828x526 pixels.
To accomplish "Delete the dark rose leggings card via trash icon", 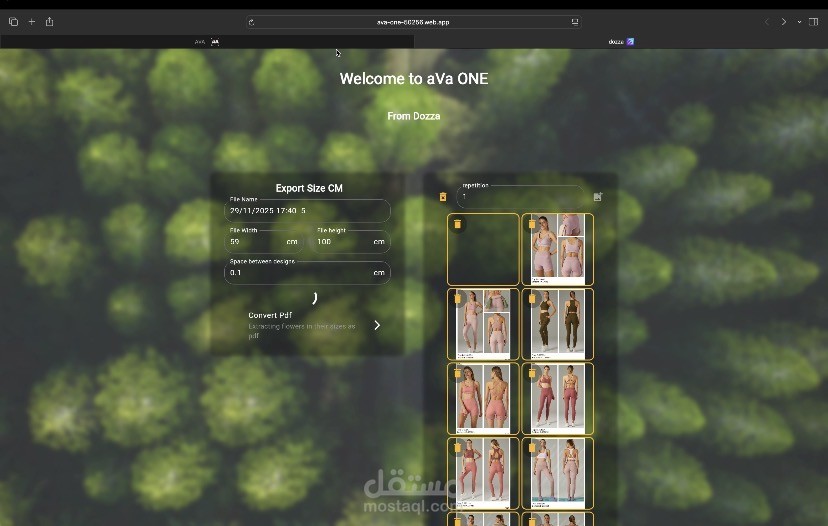I will (x=532, y=373).
